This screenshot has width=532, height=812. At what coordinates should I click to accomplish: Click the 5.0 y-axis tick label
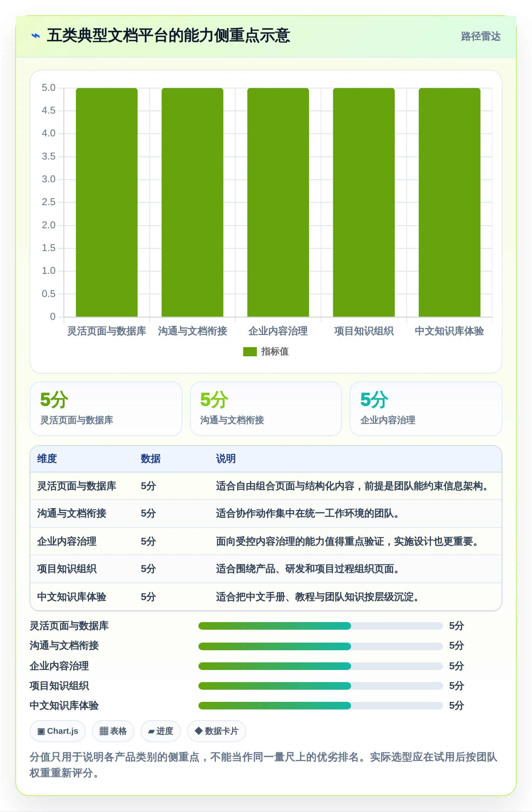tap(49, 88)
